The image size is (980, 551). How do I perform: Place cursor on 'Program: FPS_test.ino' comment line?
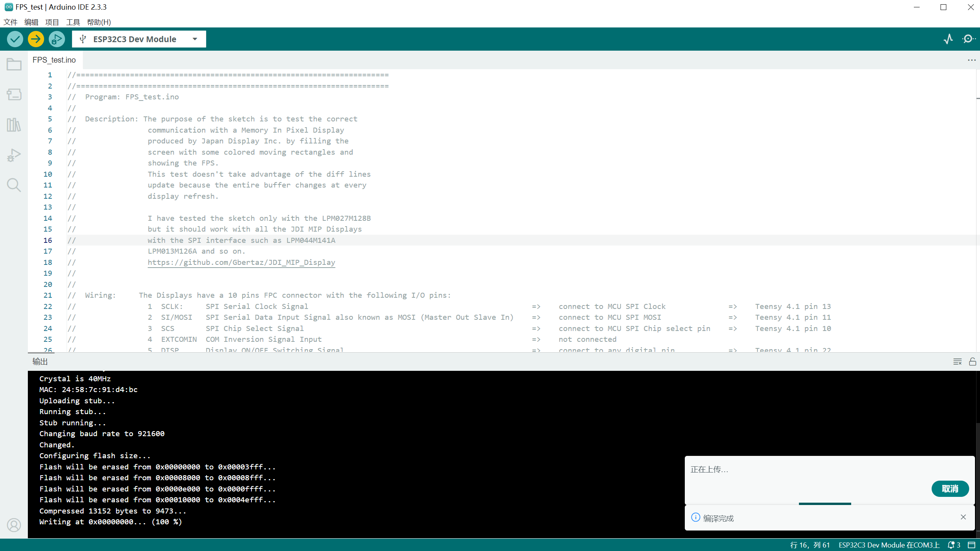[x=132, y=97]
